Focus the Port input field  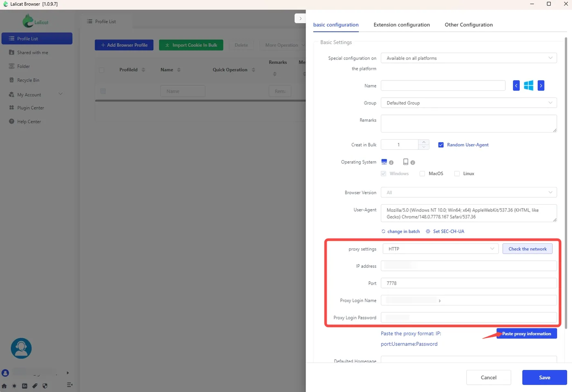coord(469,283)
